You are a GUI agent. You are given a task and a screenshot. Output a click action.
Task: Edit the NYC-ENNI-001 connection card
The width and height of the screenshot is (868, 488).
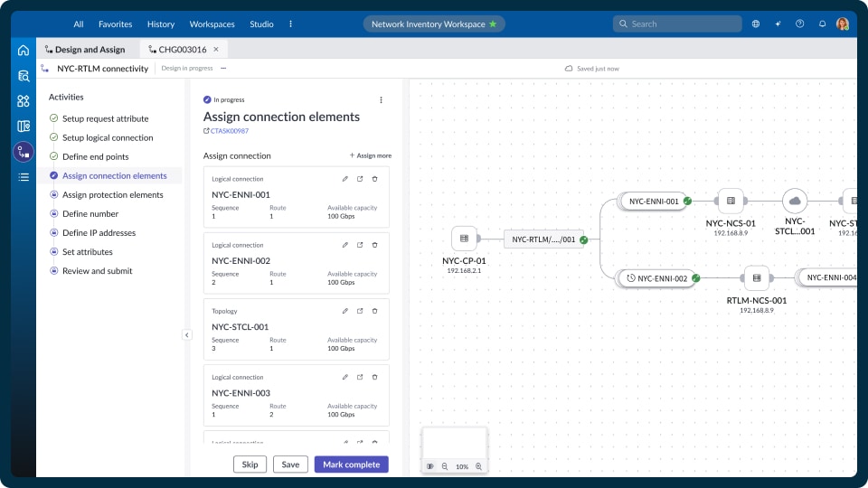344,179
